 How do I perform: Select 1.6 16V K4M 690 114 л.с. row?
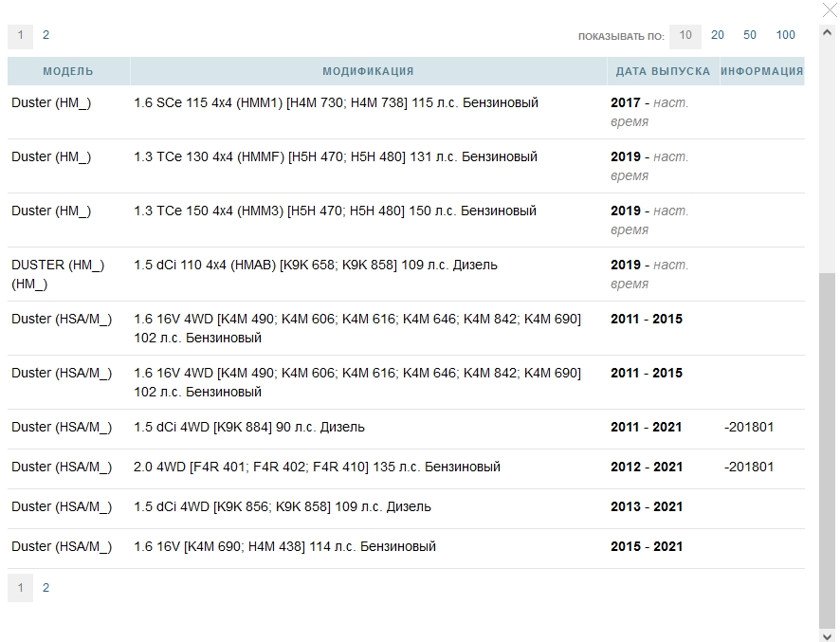pos(406,548)
